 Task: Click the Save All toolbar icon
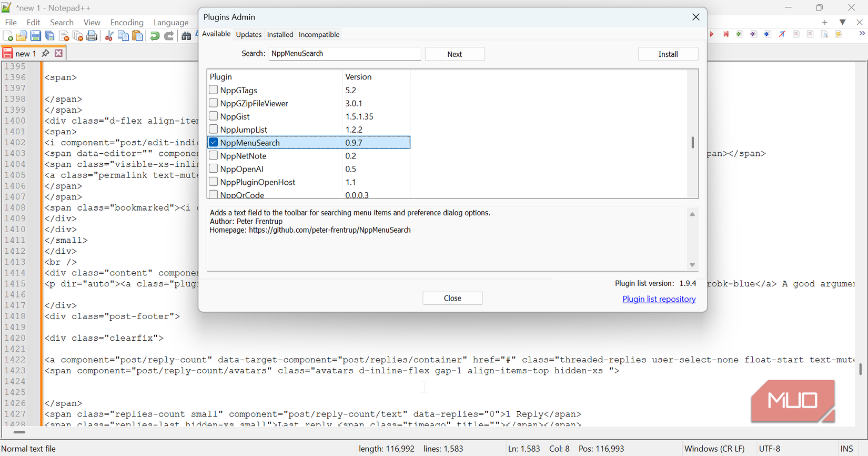click(50, 36)
